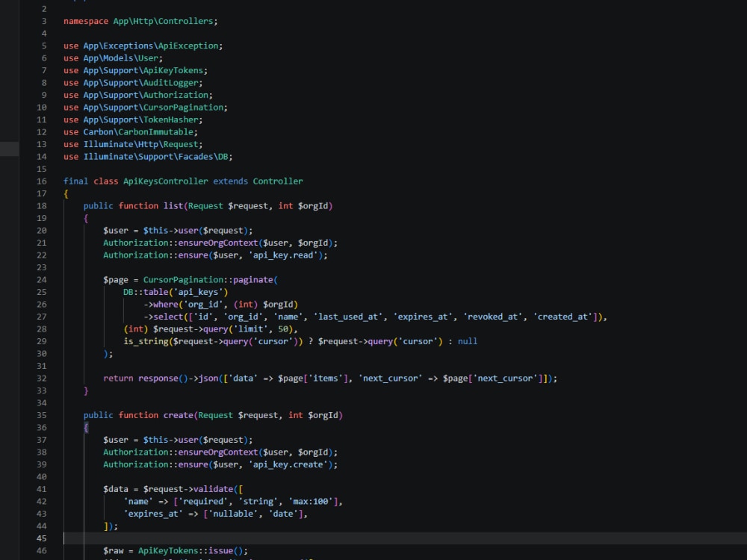Click the namespace App\Http\Controllers line
This screenshot has height=560, width=747.
[x=140, y=21]
